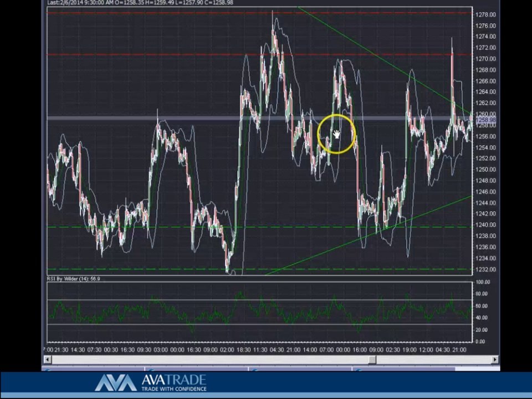
Task: Click the highlighted 1258.98 current price tag
Action: click(486, 120)
